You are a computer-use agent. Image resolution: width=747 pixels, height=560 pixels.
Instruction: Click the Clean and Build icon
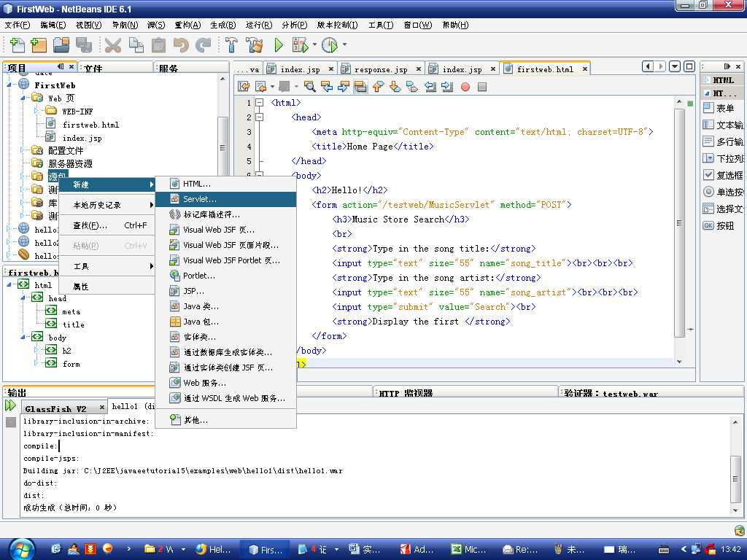255,45
